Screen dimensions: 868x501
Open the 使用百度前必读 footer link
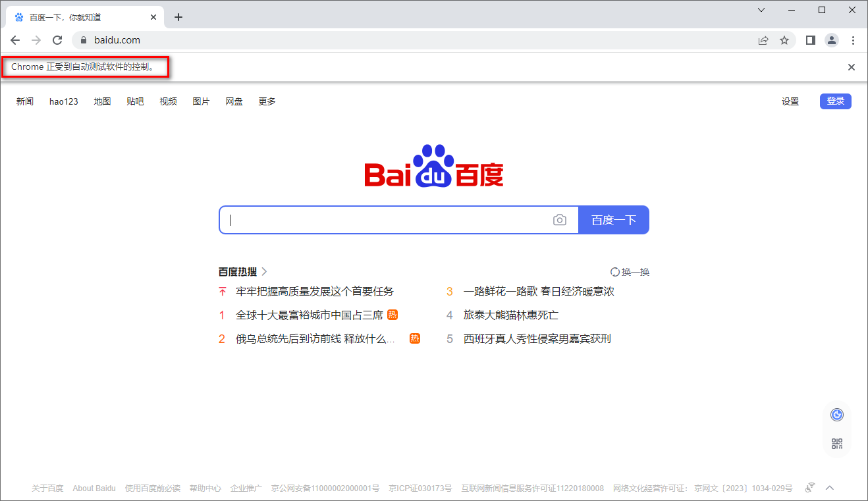pos(153,488)
